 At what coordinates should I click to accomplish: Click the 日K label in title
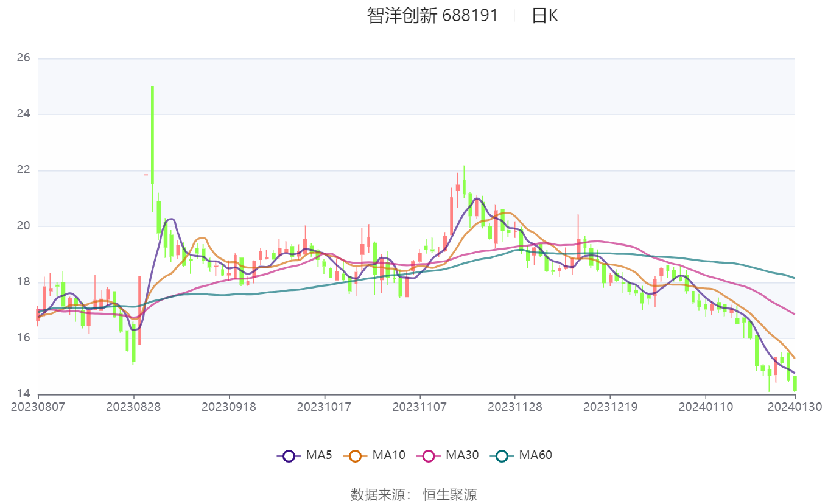click(544, 16)
